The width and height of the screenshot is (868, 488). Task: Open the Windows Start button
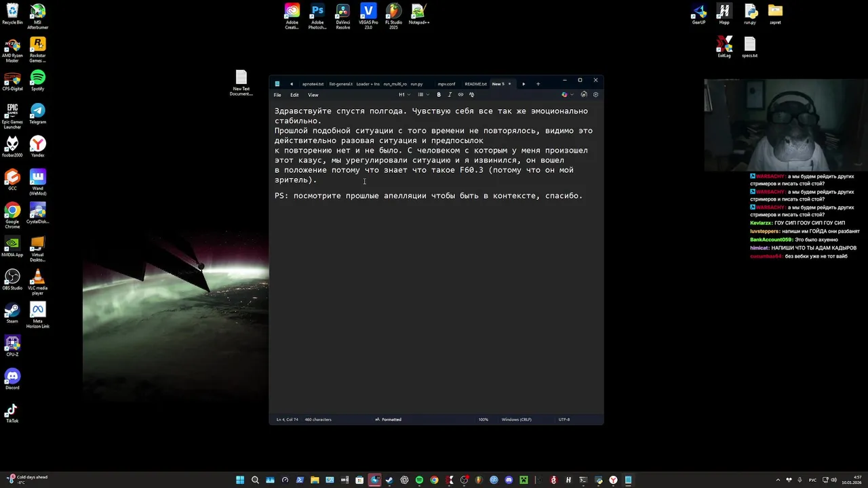click(x=240, y=480)
